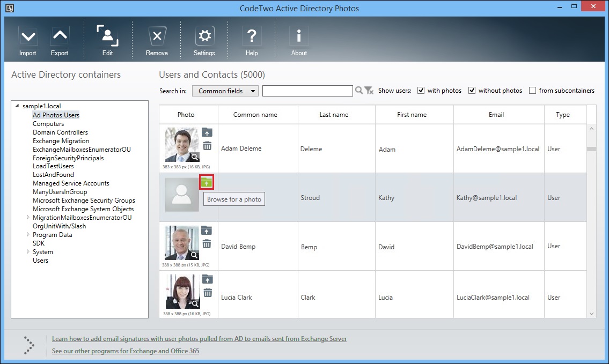The height and width of the screenshot is (364, 609).
Task: Open the About toolbar item
Action: (299, 41)
